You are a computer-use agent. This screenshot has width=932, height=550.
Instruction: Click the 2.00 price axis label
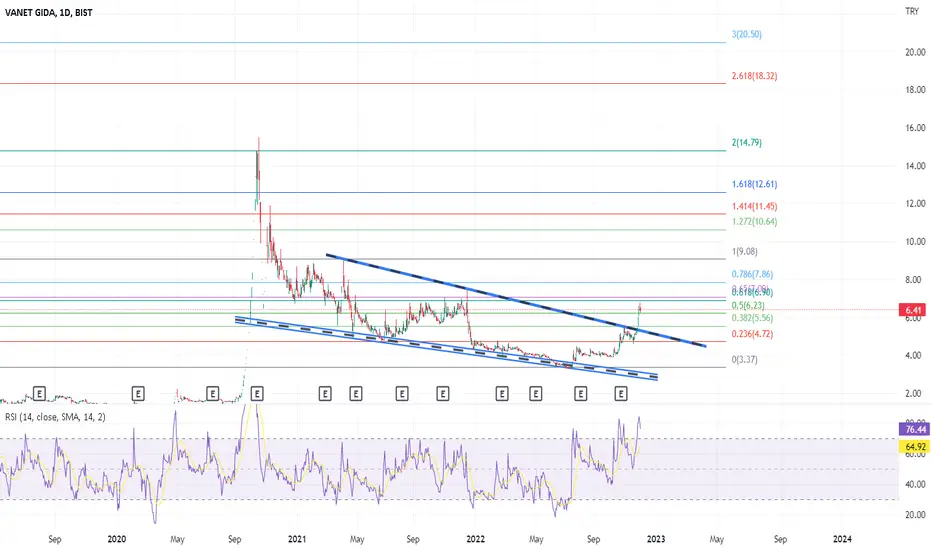pyautogui.click(x=915, y=394)
